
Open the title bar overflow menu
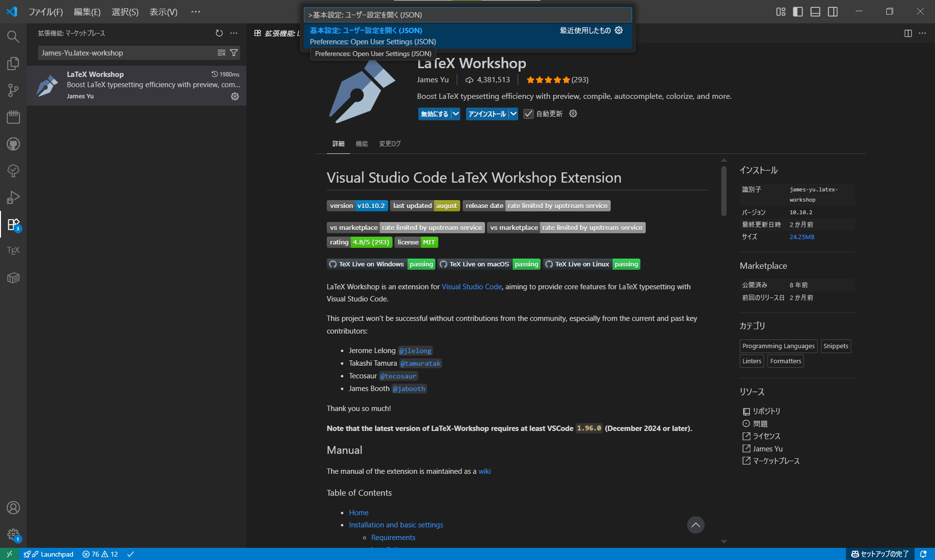[195, 12]
